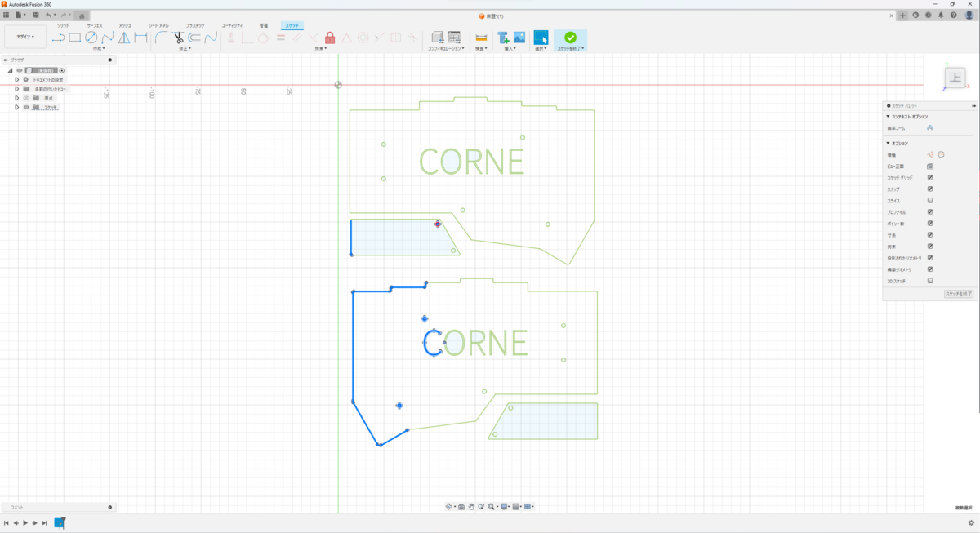Click the red Fix/Unfix lock constraint
Screen dimensions: 980x533
tap(330, 38)
